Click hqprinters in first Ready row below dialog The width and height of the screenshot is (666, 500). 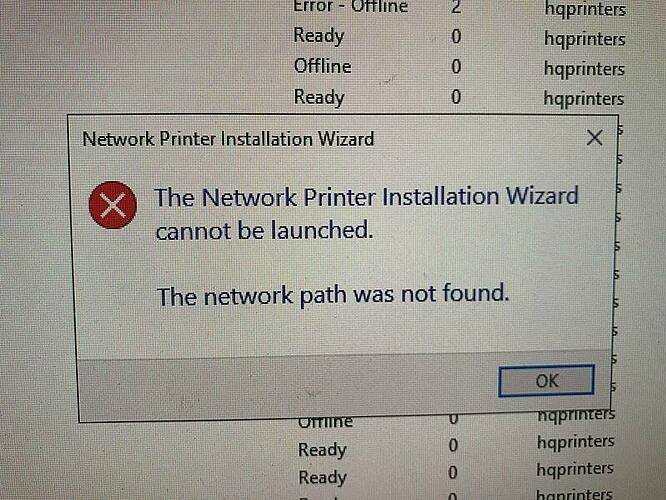coord(576,442)
